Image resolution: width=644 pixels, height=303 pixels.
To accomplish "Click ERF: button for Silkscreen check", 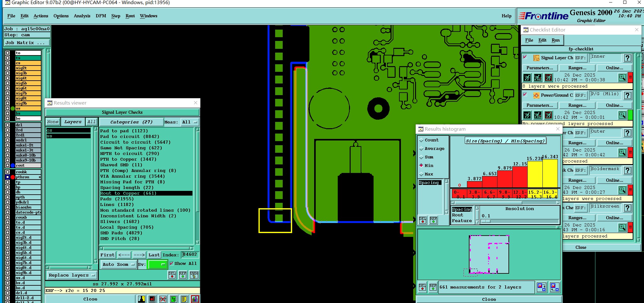I will tap(580, 208).
